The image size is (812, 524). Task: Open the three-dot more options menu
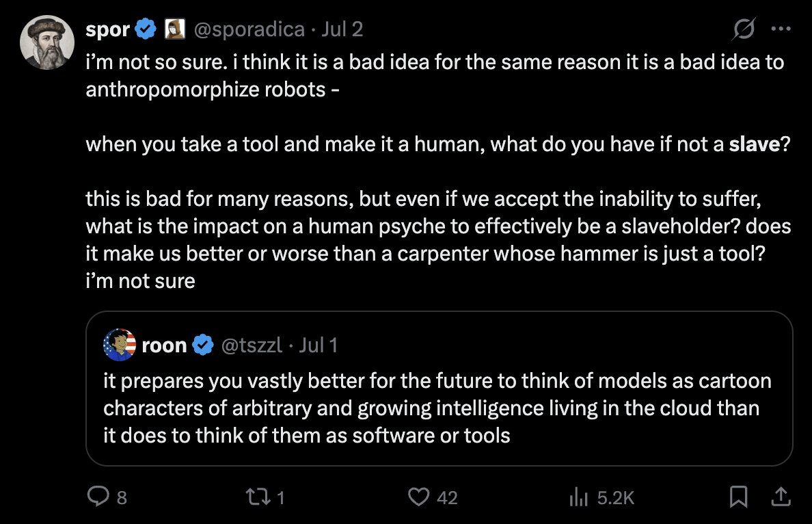point(781,29)
